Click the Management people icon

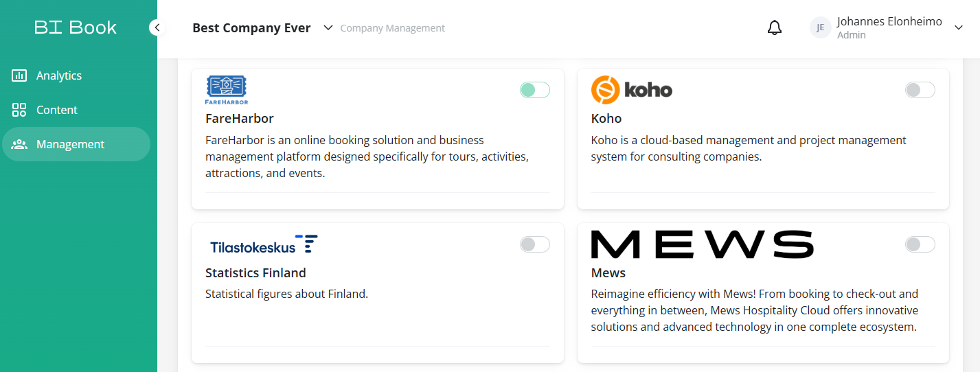(19, 144)
